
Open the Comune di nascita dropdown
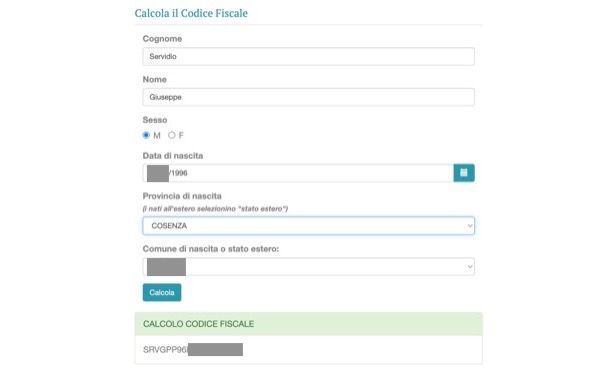[309, 267]
